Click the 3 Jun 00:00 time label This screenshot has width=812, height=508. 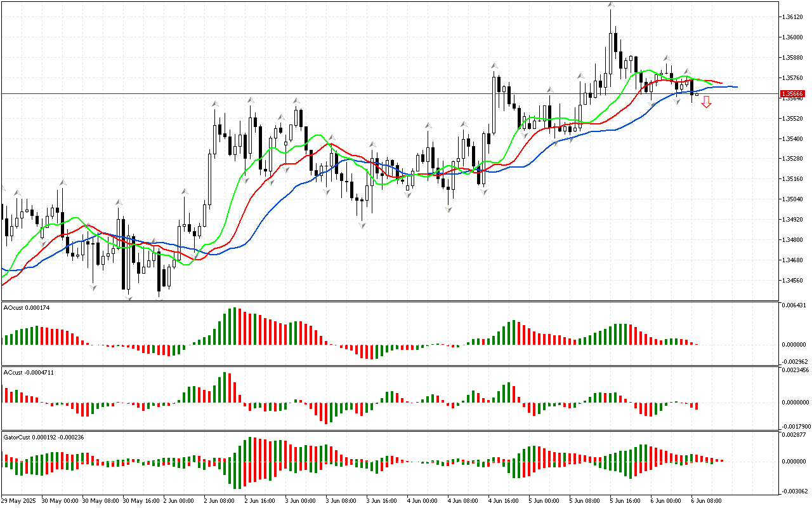tap(301, 501)
